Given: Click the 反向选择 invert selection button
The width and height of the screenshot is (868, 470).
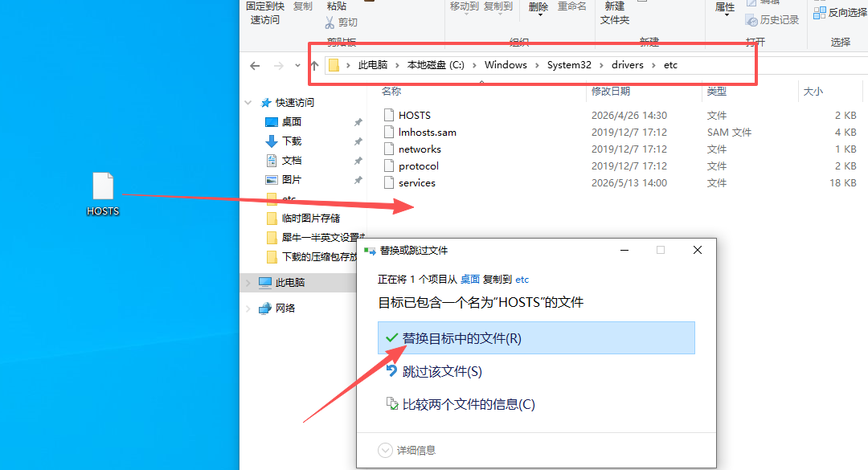Looking at the screenshot, I should 840,13.
